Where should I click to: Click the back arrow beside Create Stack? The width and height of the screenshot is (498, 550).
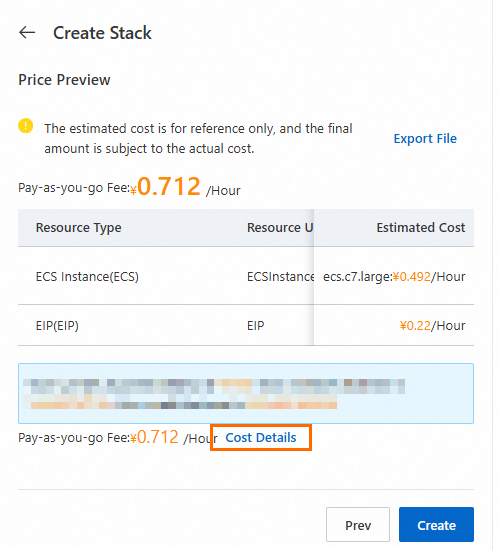pos(27,33)
